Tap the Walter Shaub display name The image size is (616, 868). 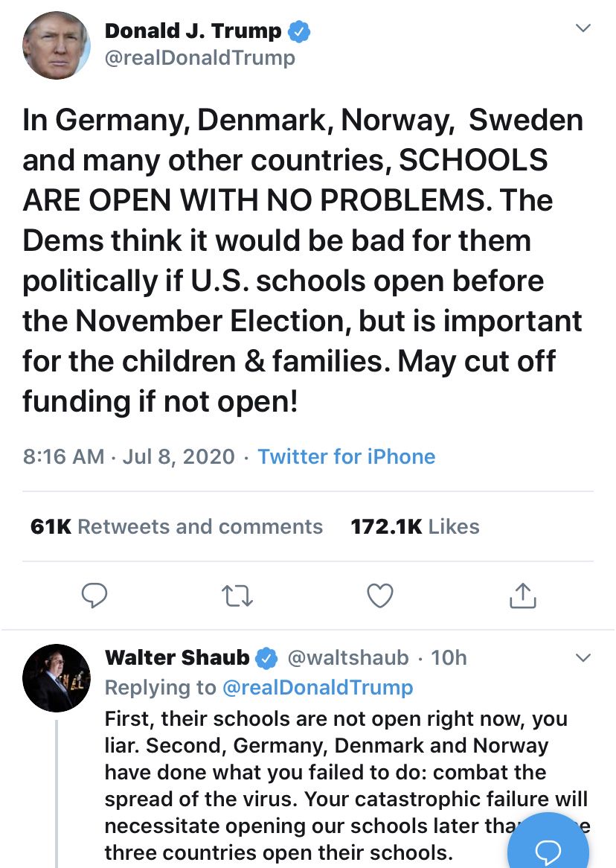pyautogui.click(x=177, y=658)
